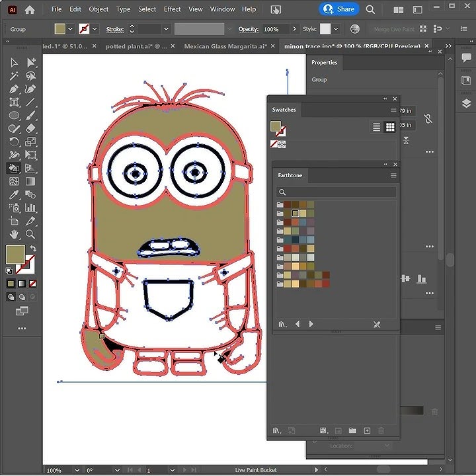The width and height of the screenshot is (476, 476).
Task: Choose the Area Type tool
Action: 14,102
